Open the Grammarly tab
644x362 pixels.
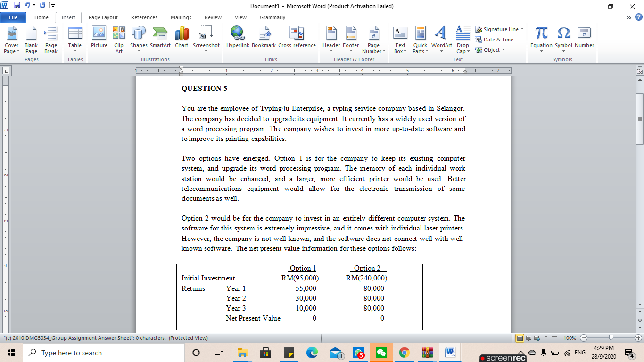[272, 17]
